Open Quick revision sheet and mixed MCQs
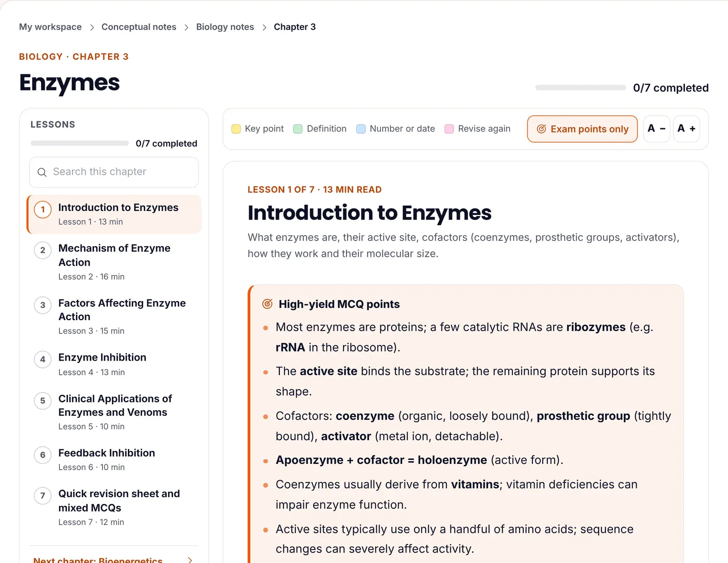Screen dimensions: 728x563 click(x=114, y=507)
